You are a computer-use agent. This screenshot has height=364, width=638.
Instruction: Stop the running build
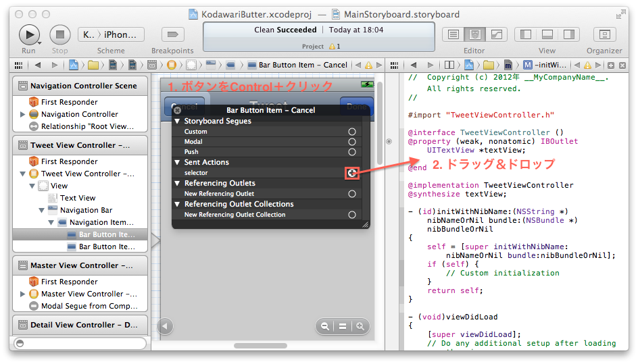[x=59, y=34]
